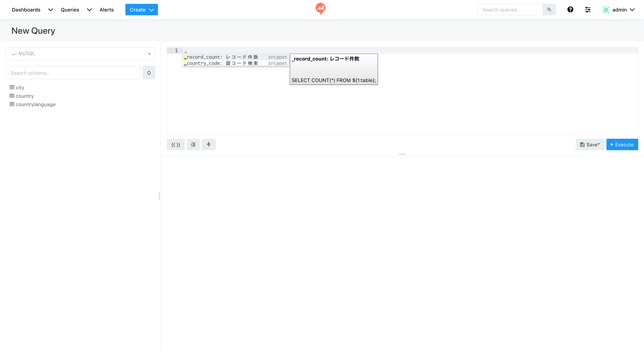Open settings sliders icon
644x351 pixels.
pos(587,10)
